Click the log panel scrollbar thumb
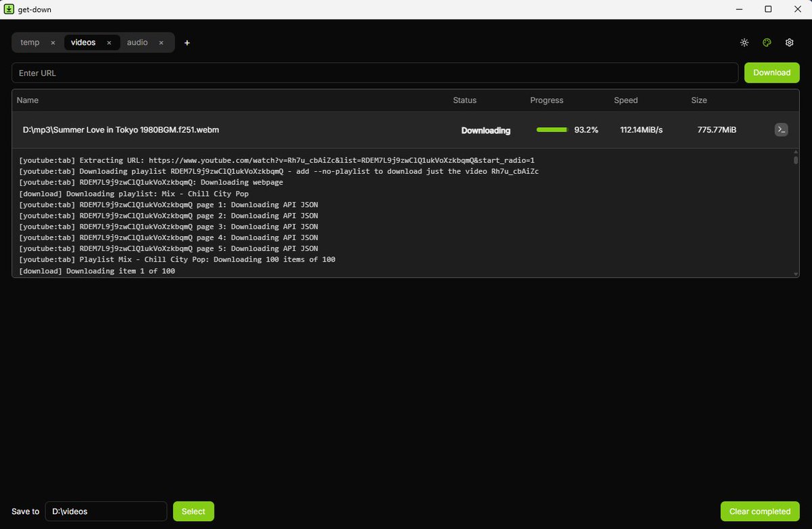Image resolution: width=812 pixels, height=529 pixels. (796, 160)
